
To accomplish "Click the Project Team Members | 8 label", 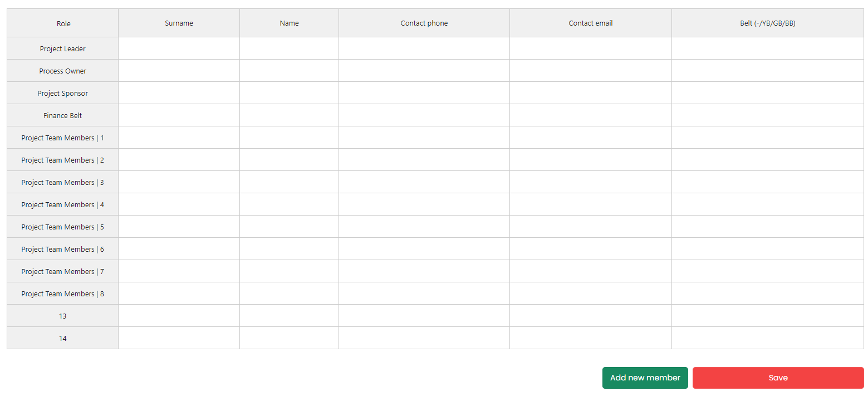I will coord(62,294).
